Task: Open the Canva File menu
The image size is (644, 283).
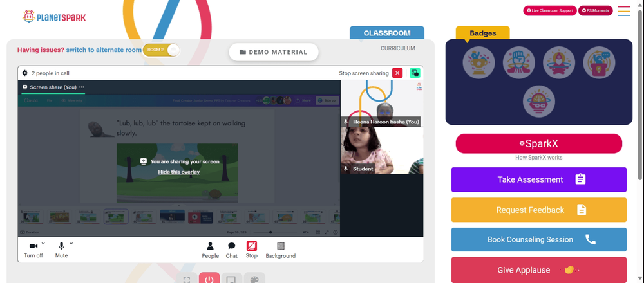Action: [x=50, y=100]
